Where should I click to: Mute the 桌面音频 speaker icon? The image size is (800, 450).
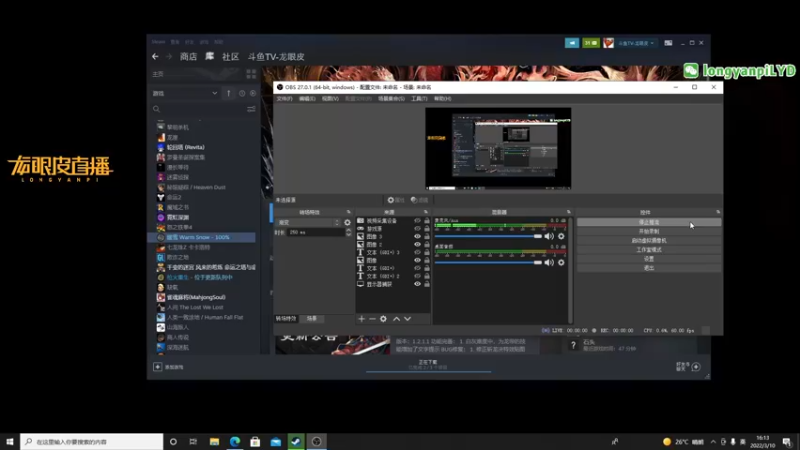coord(549,262)
